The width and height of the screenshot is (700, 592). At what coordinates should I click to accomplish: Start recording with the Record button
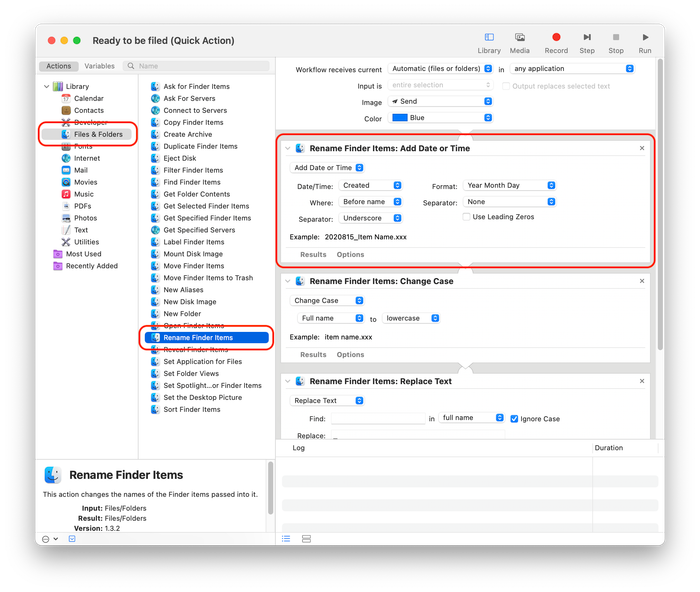click(556, 43)
